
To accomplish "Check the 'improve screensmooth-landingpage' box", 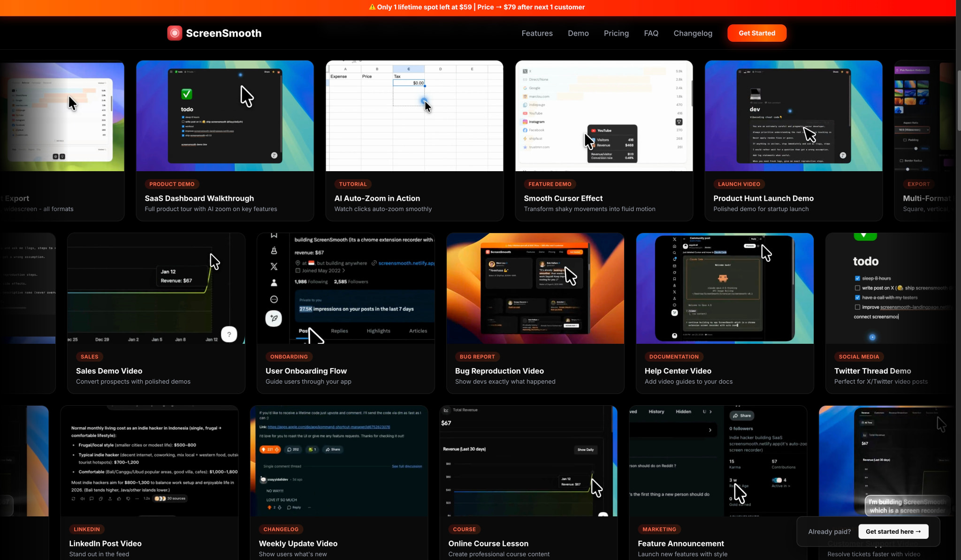I will [x=858, y=307].
